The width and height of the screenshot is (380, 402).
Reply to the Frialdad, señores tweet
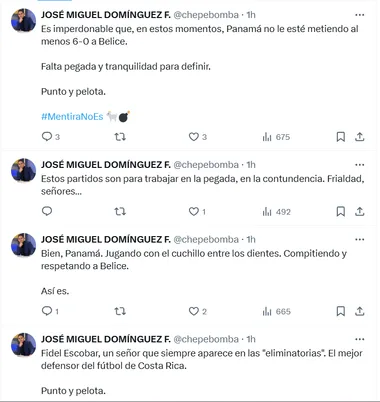pyautogui.click(x=47, y=211)
